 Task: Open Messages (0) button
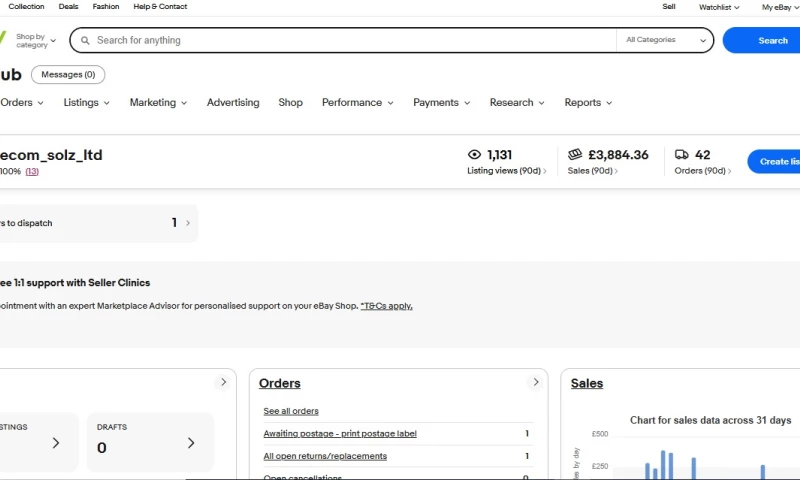coord(68,74)
